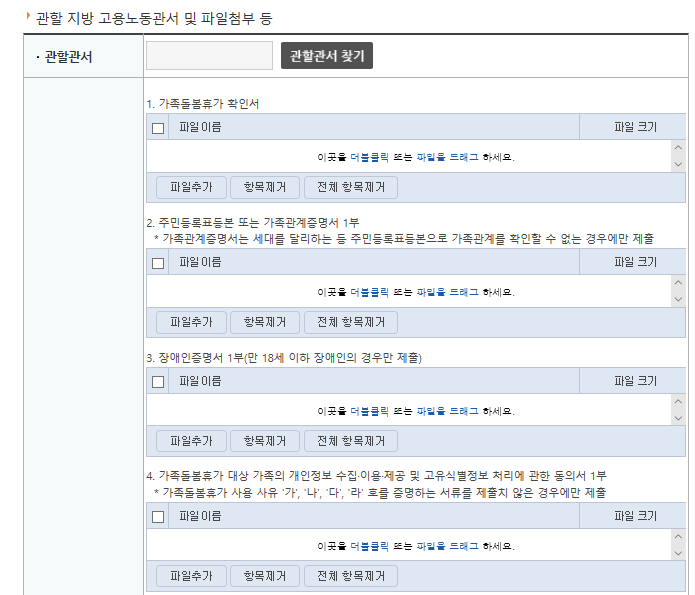This screenshot has height=595, width=695.
Task: Click 전체 항목제거 for 개인정보 동의서 section
Action: 351,576
